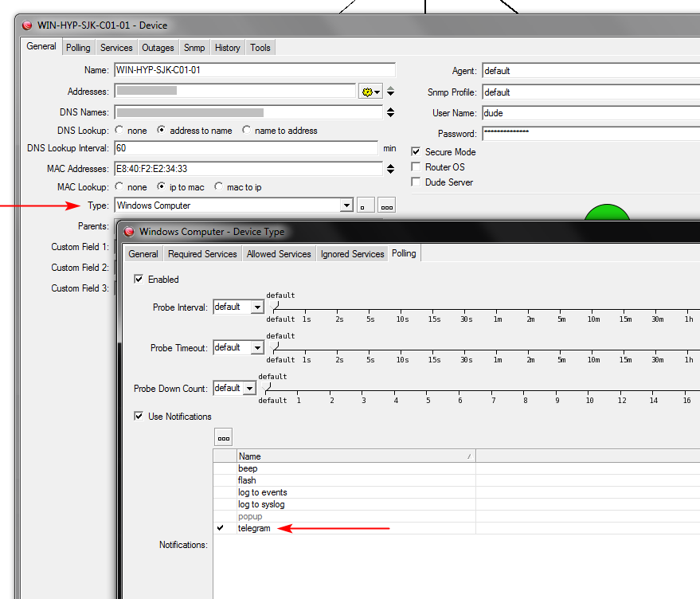Screen dimensions: 700x599
Task: Uncheck the telegram notification entry
Action: pyautogui.click(x=221, y=528)
